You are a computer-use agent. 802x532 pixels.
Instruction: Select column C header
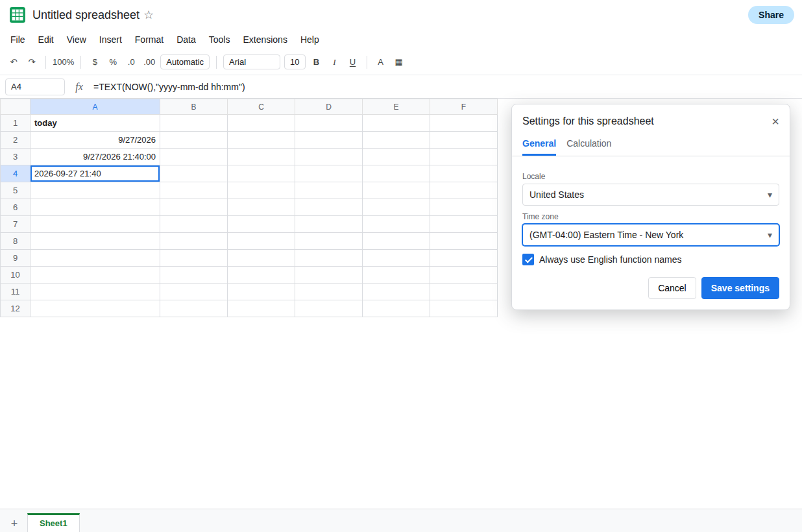(261, 107)
